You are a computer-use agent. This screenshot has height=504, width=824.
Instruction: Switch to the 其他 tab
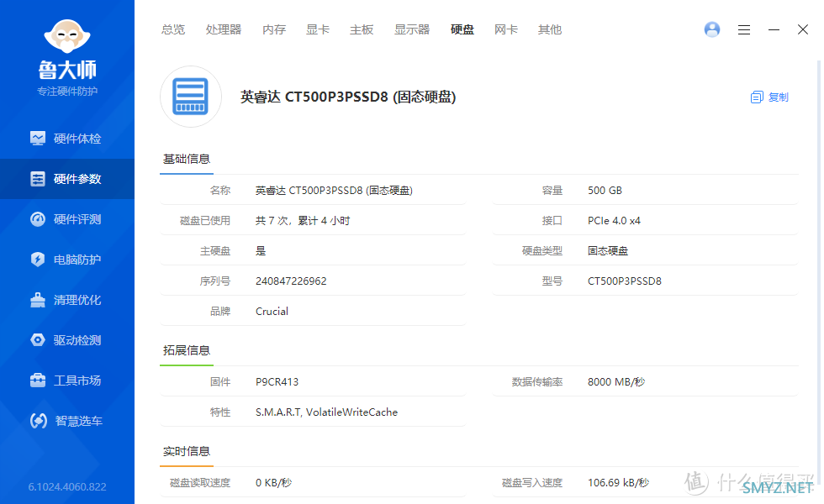point(550,29)
